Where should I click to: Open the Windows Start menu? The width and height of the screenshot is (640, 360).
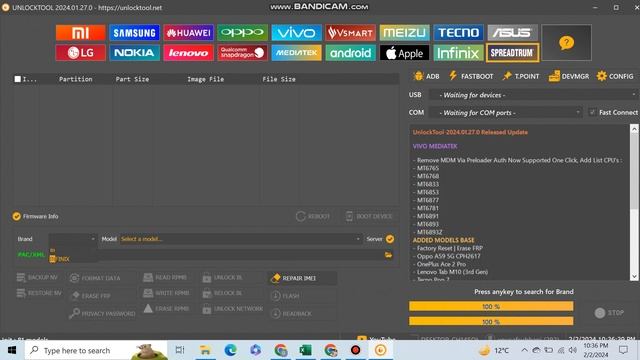[12, 350]
